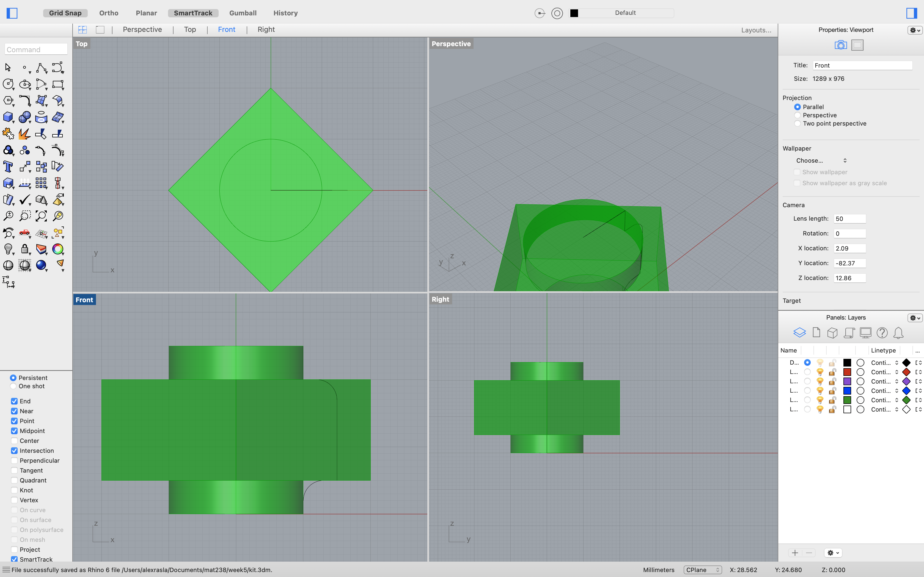Open the Help panel icon

click(x=882, y=333)
